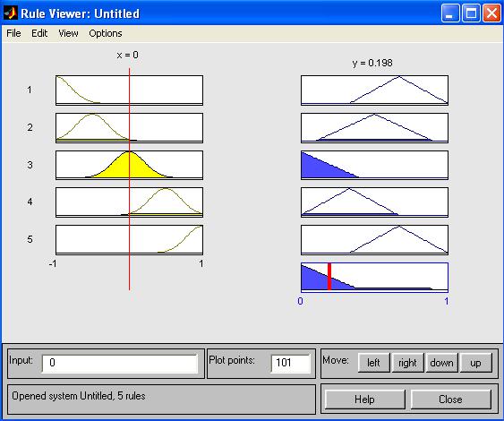Open the Edit menu

pos(39,33)
